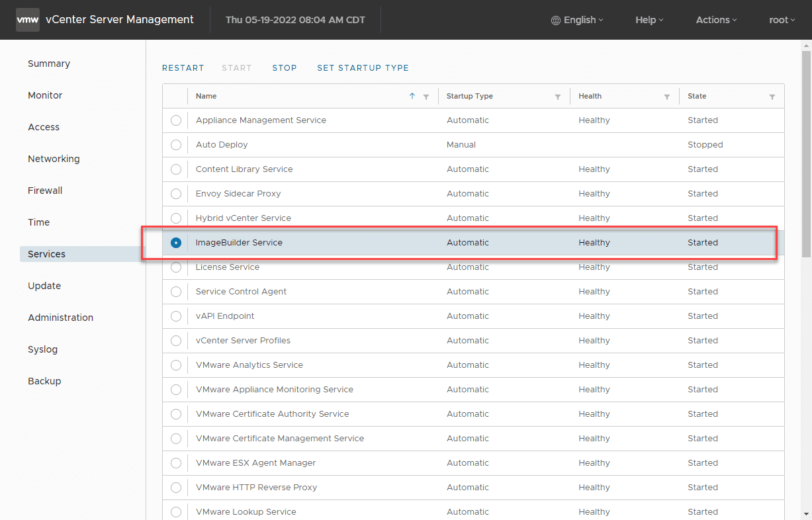Open the Firewall page in sidebar
The width and height of the screenshot is (812, 520).
tap(45, 191)
